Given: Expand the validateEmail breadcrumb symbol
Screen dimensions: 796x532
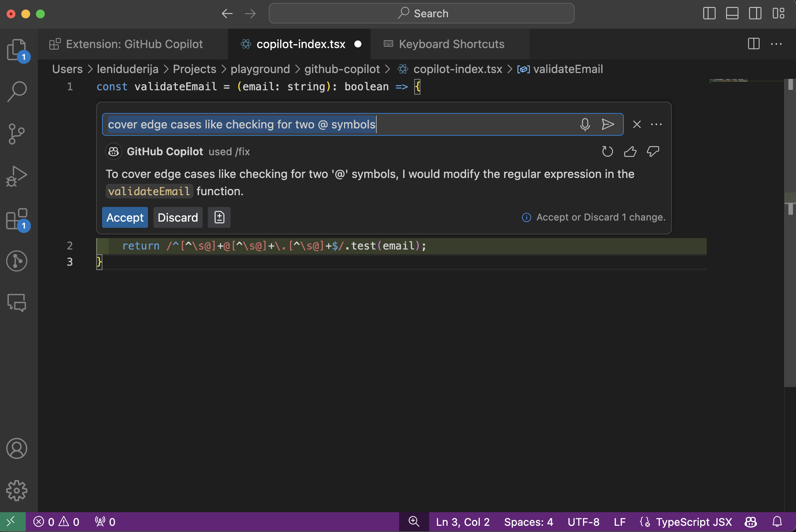Looking at the screenshot, I should point(568,69).
